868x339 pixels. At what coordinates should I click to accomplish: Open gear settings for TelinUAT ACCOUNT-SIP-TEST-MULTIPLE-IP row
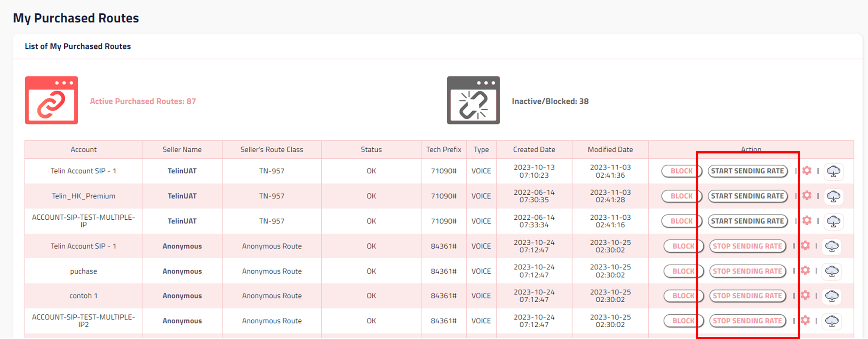[x=807, y=221]
